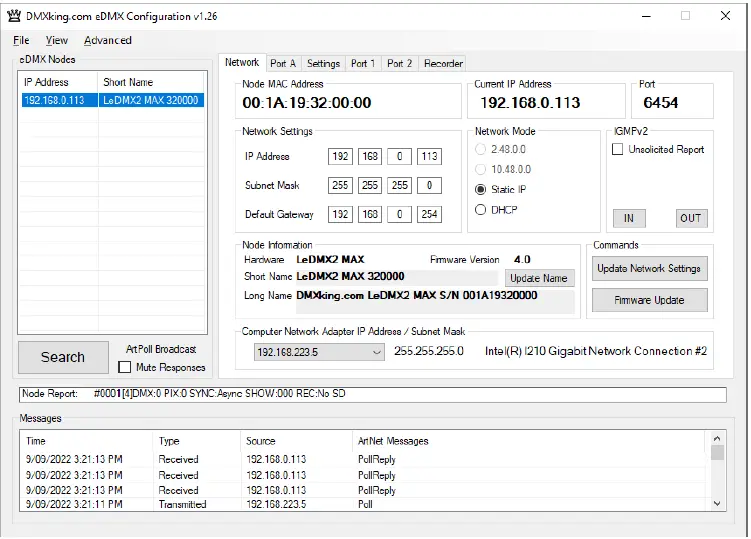Screen dimensions: 751x539
Task: Click the IGMPv2 OUT button
Action: click(x=691, y=218)
